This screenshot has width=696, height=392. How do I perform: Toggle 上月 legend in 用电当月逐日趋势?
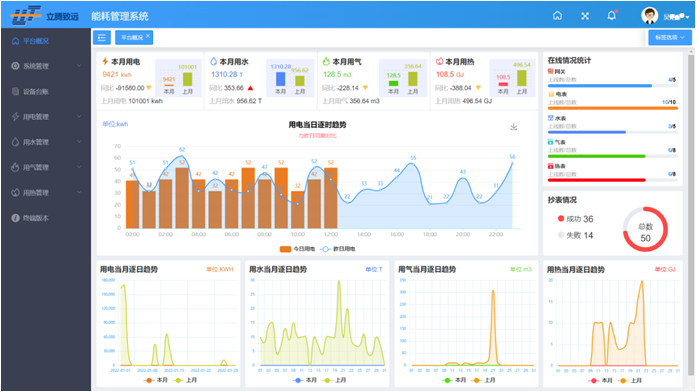pos(186,380)
